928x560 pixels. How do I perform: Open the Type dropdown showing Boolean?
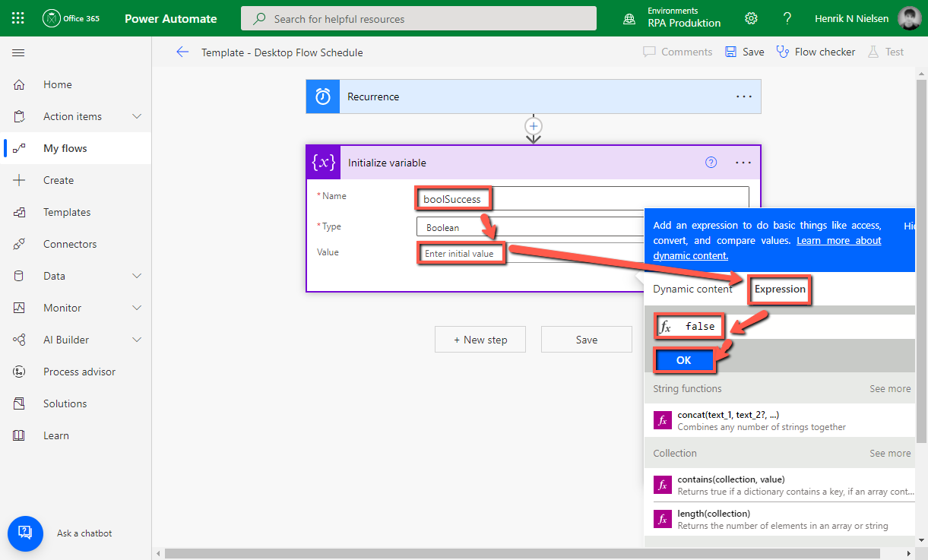[x=530, y=227]
